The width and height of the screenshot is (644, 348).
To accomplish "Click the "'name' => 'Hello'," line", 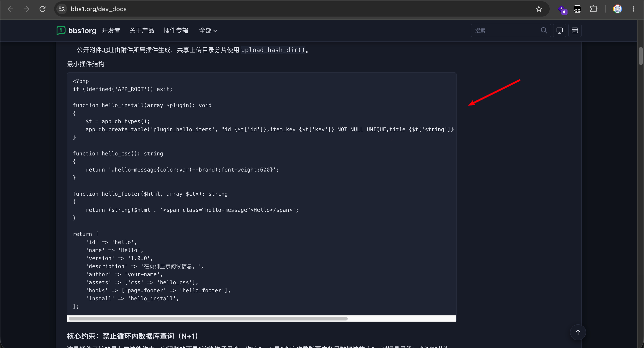I will click(114, 250).
